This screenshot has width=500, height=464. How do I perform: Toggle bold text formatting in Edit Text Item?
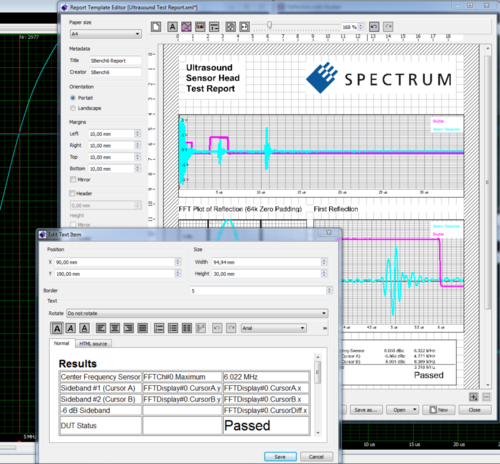pos(57,328)
